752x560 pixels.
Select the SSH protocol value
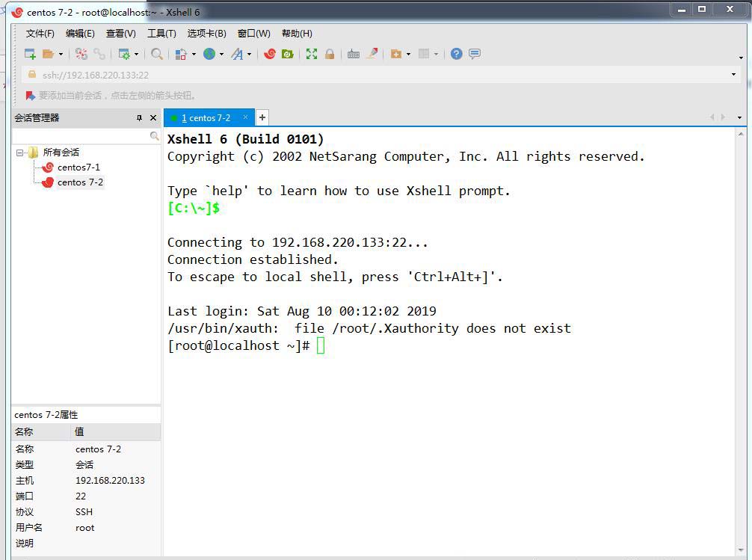pos(84,512)
